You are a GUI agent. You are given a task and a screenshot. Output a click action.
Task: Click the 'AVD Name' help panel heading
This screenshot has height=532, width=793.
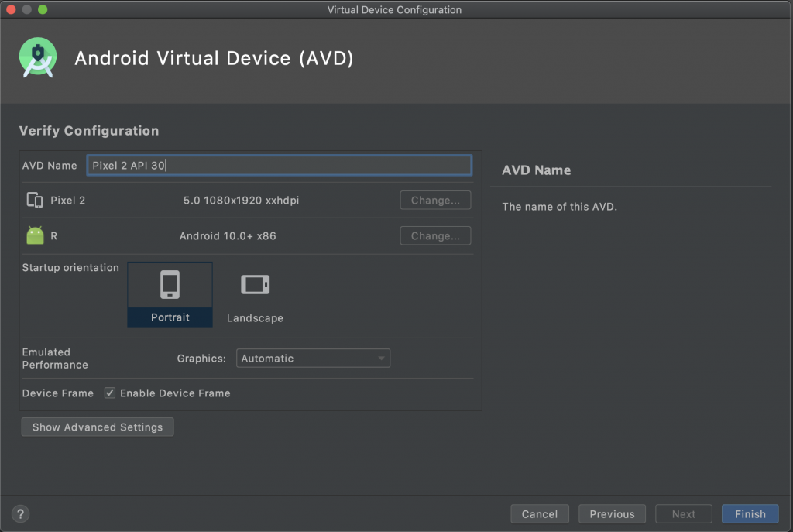tap(536, 170)
